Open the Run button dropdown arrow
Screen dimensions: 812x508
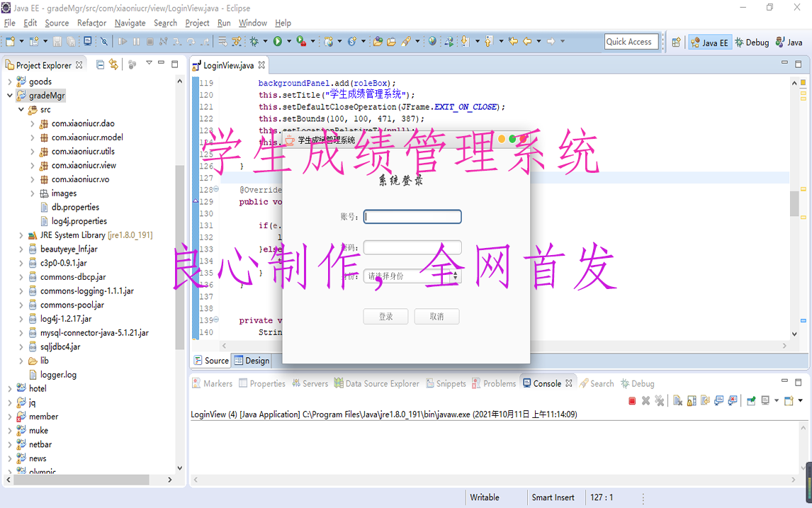tap(289, 41)
